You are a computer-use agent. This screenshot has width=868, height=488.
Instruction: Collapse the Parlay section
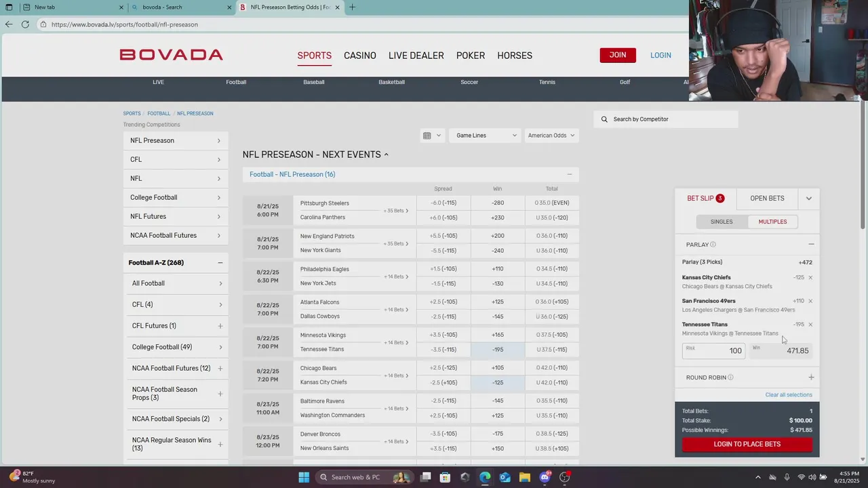(x=811, y=245)
